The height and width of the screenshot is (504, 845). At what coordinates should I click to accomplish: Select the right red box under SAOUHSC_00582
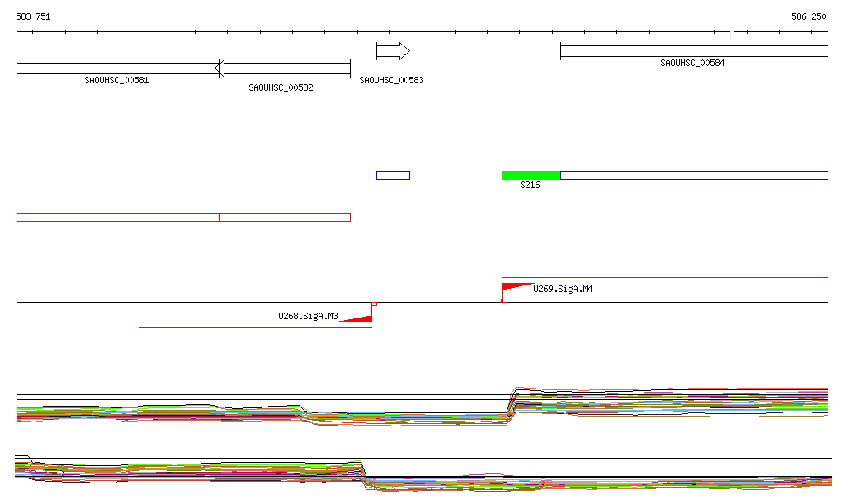pos(282,218)
